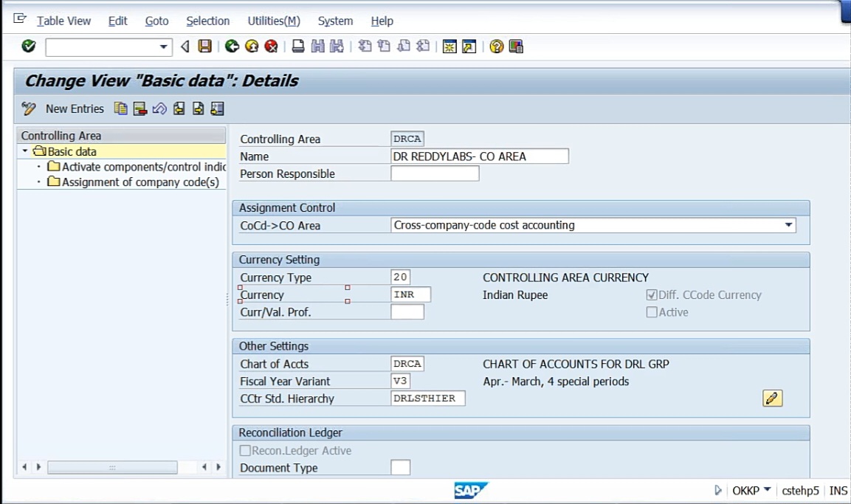This screenshot has height=504, width=851.
Task: Click the Previous Entry icon
Action: [179, 109]
